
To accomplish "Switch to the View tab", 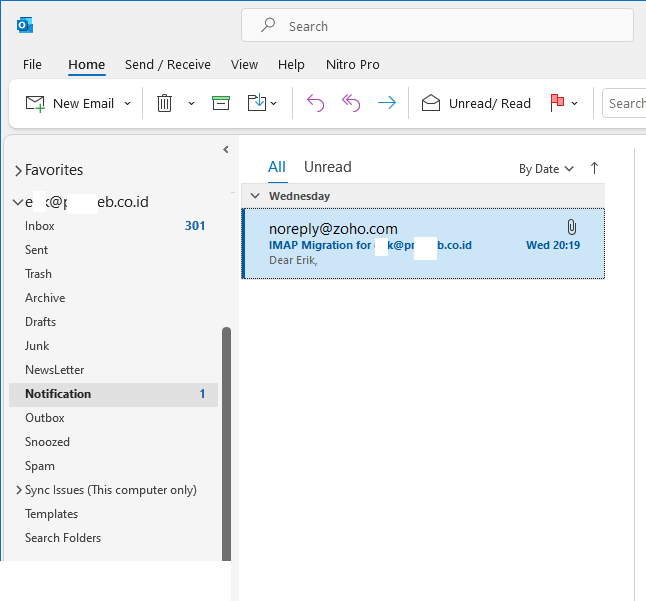I will pos(244,65).
